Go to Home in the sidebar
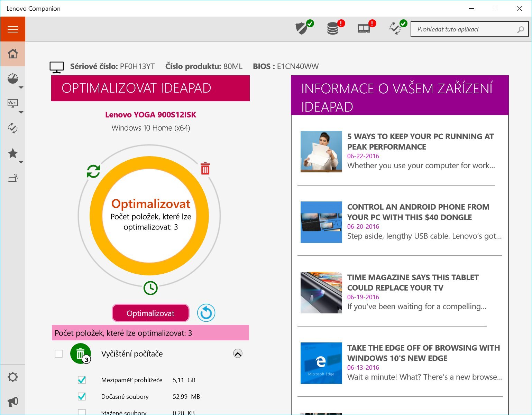Image resolution: width=532 pixels, height=415 pixels. [13, 54]
